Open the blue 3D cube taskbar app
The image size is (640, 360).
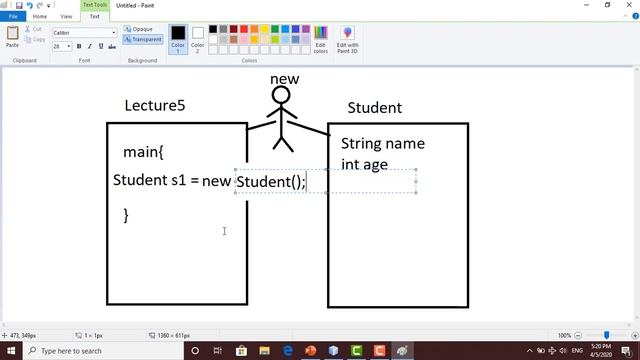333,351
